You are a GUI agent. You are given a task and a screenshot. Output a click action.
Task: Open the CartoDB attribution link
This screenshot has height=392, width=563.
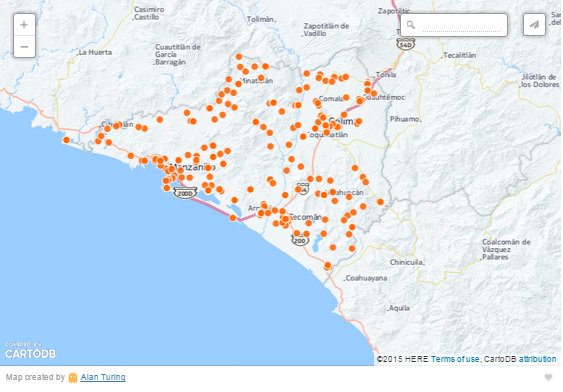pyautogui.click(x=537, y=359)
